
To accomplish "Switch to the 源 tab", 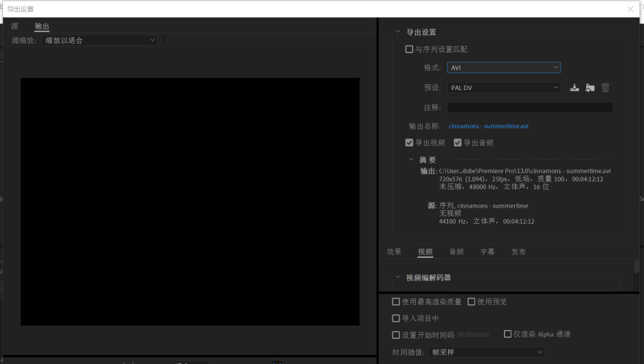I will (x=15, y=26).
